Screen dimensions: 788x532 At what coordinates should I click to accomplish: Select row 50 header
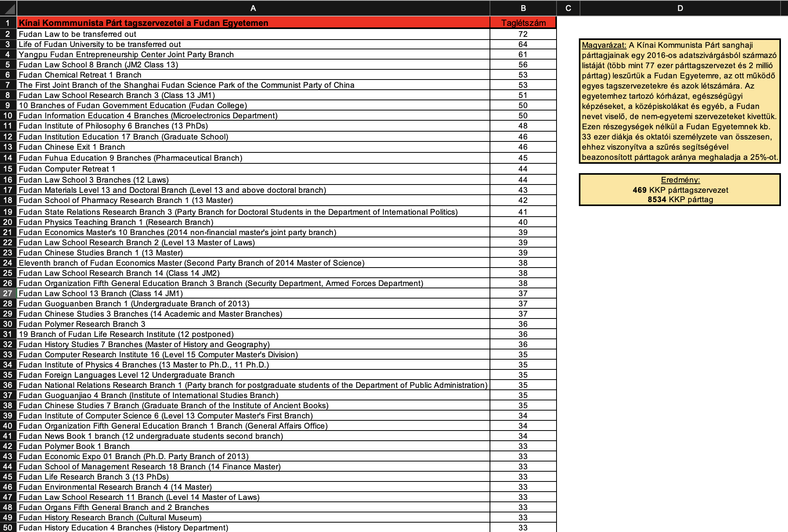click(x=8, y=527)
